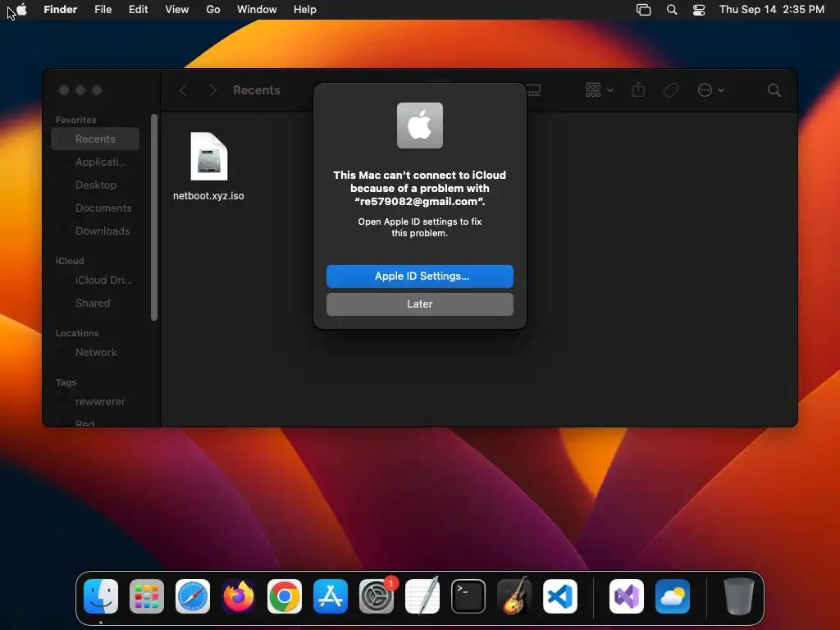Image resolution: width=840 pixels, height=630 pixels.
Task: Open the Help menu
Action: [305, 10]
